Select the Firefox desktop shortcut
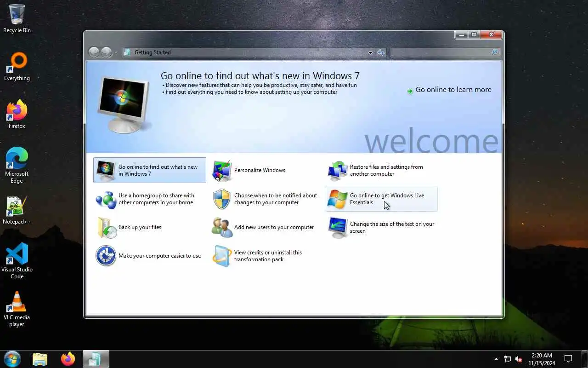Screen dimensions: 588x368 [17, 114]
